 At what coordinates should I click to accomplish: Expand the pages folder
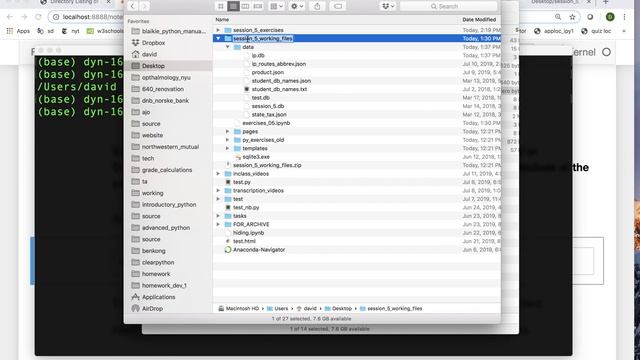[228, 131]
